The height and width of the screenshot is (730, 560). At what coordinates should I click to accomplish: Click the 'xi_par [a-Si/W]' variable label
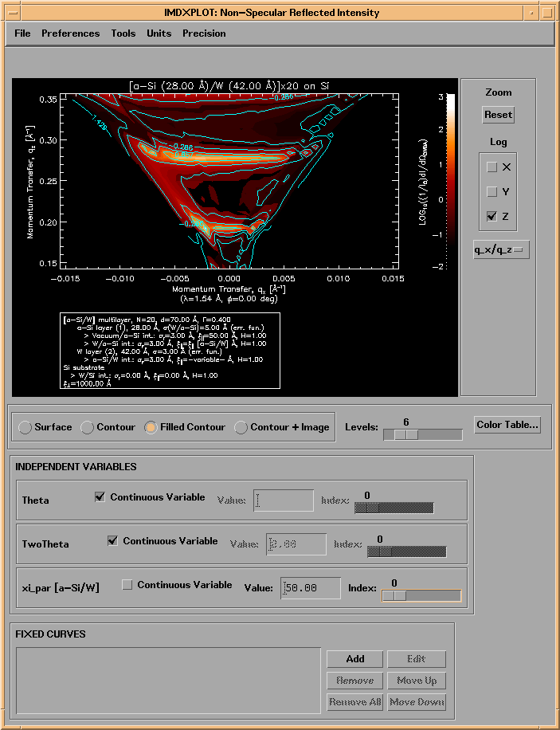pyautogui.click(x=61, y=588)
